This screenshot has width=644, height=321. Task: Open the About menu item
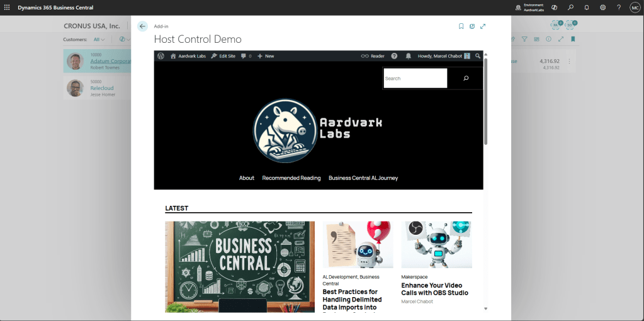point(247,178)
